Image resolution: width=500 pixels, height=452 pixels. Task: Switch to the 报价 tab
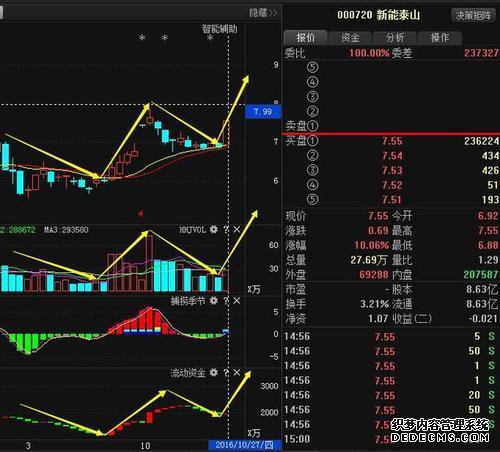[x=306, y=38]
